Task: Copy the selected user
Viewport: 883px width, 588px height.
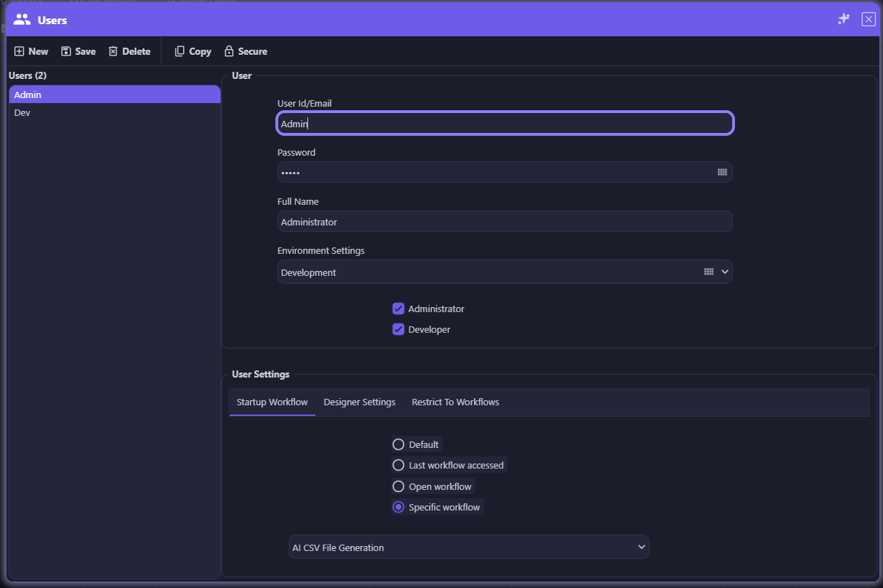Action: click(x=193, y=51)
